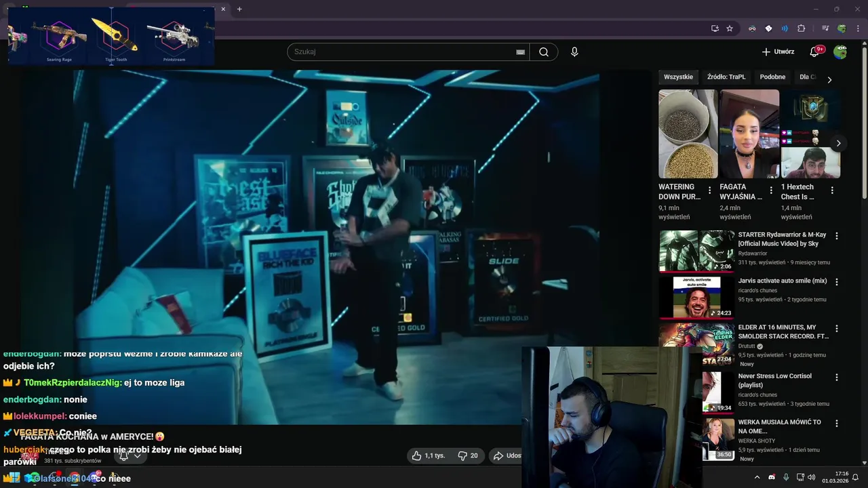
Task: Click the YouTube search magnifier button
Action: point(544,52)
